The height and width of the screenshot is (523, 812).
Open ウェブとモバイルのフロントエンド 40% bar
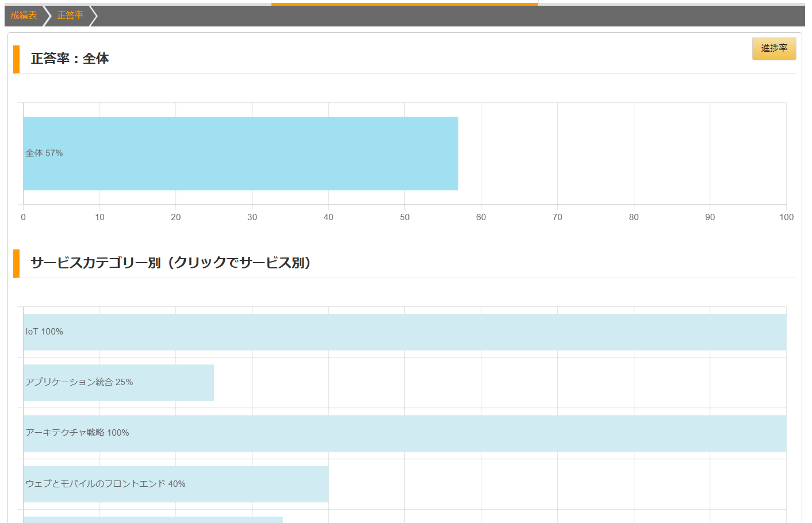coord(176,484)
